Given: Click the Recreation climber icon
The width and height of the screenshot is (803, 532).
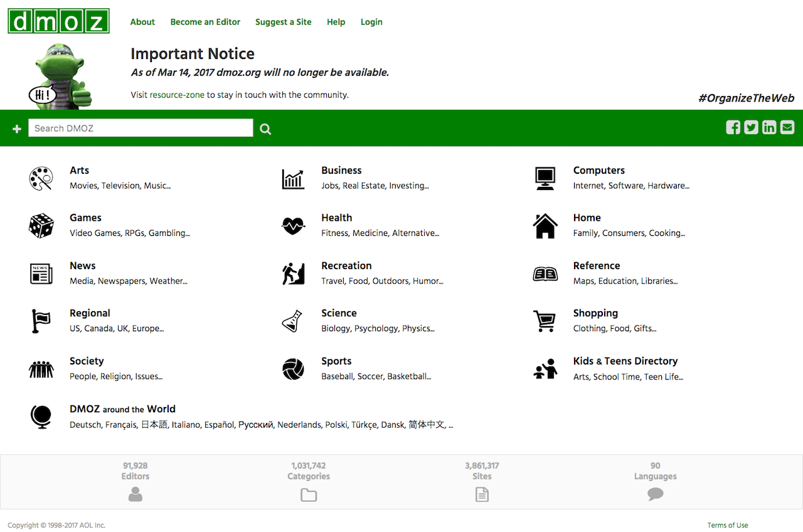Looking at the screenshot, I should click(x=293, y=274).
